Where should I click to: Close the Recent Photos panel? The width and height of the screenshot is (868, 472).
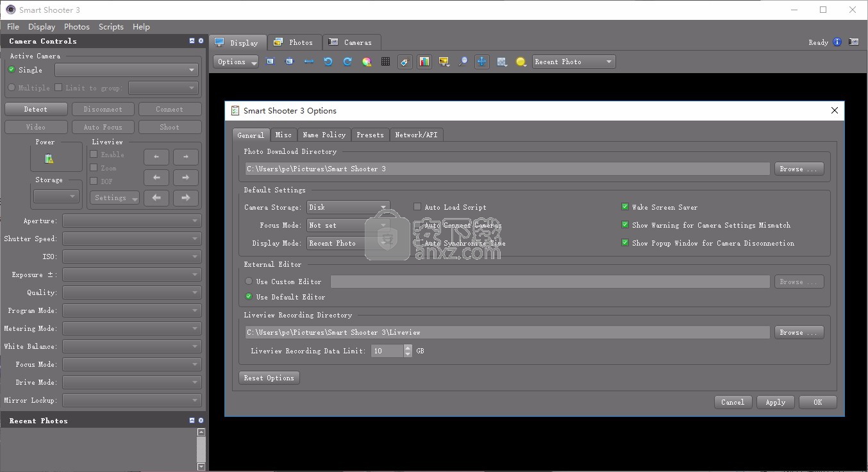pyautogui.click(x=201, y=421)
